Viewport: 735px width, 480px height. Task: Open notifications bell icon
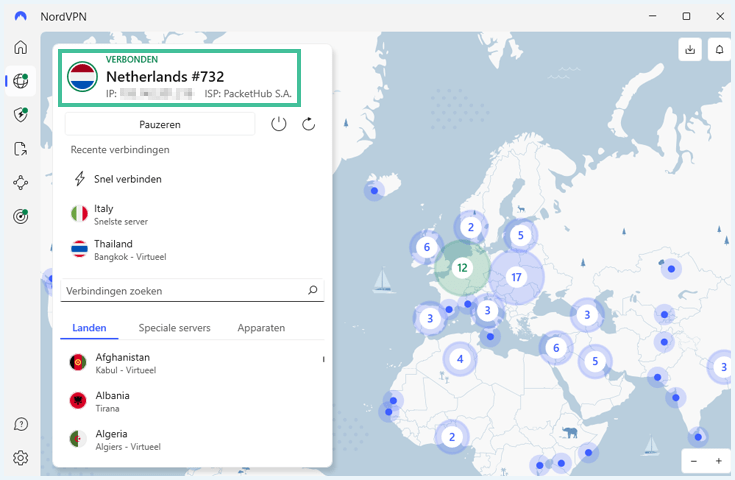[x=719, y=50]
